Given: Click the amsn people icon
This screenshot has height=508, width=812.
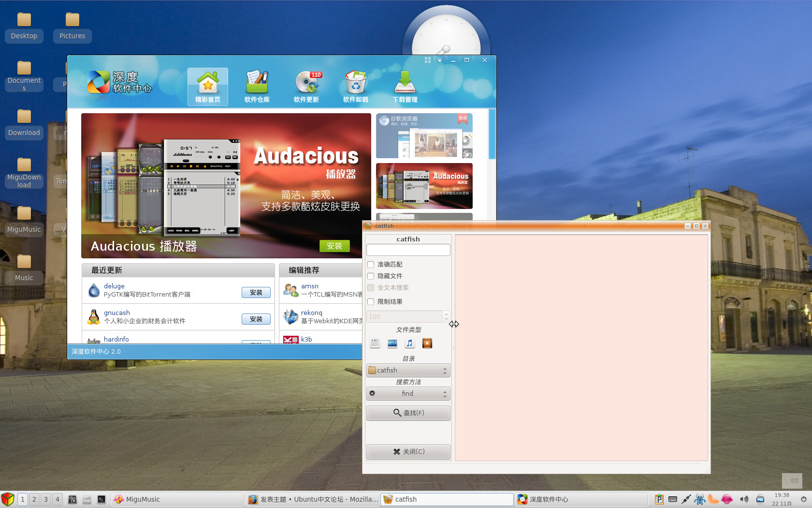Looking at the screenshot, I should click(x=290, y=290).
